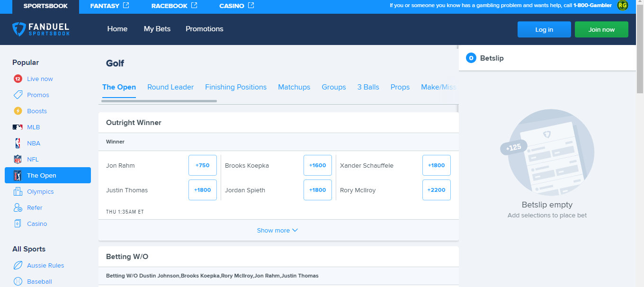Click the PGA icon beside The Open

point(18,176)
